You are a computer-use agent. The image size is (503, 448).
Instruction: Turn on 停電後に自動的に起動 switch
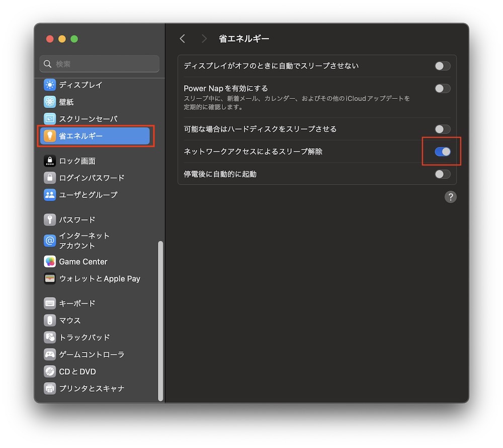(x=442, y=174)
